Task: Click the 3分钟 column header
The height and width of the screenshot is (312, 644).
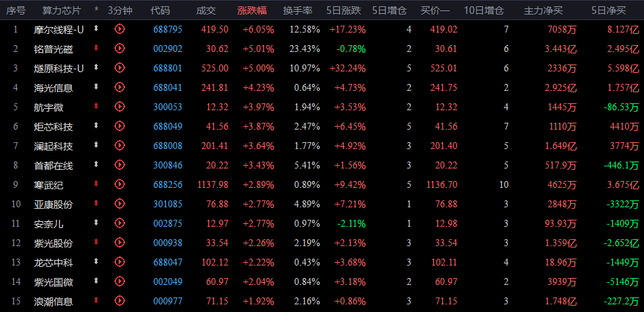Action: point(120,10)
